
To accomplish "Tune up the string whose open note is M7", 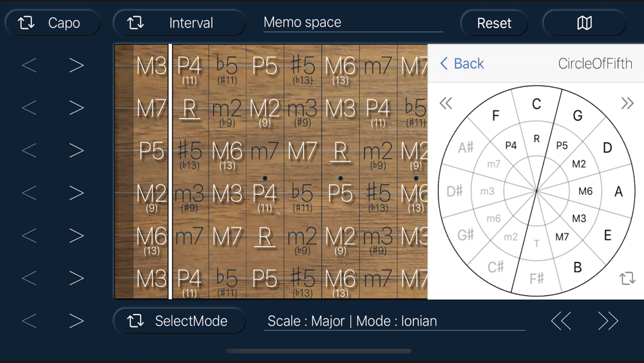I will point(77,108).
